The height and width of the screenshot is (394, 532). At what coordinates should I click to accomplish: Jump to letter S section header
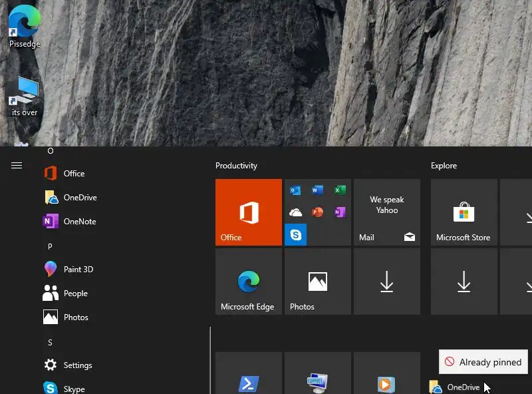(51, 342)
